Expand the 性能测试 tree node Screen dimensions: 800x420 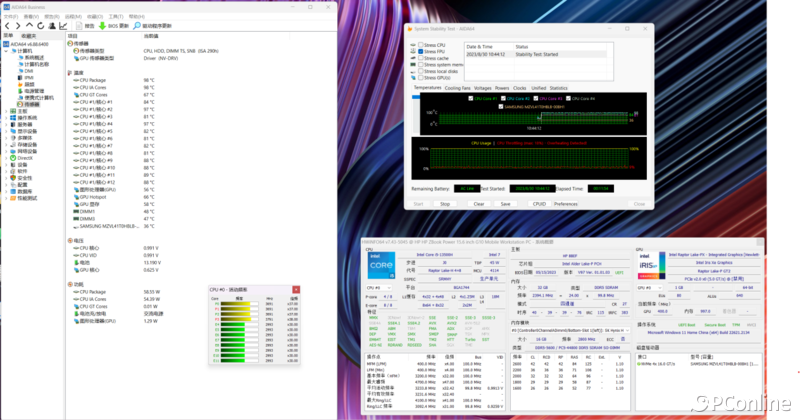point(6,198)
